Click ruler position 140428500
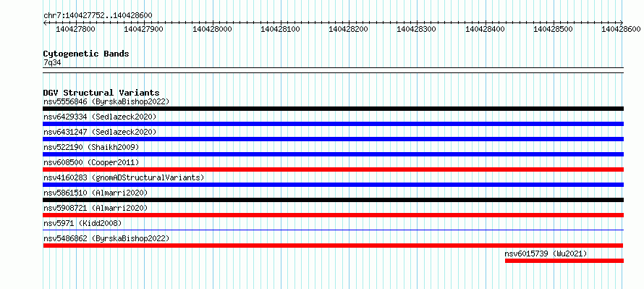 coord(554,29)
